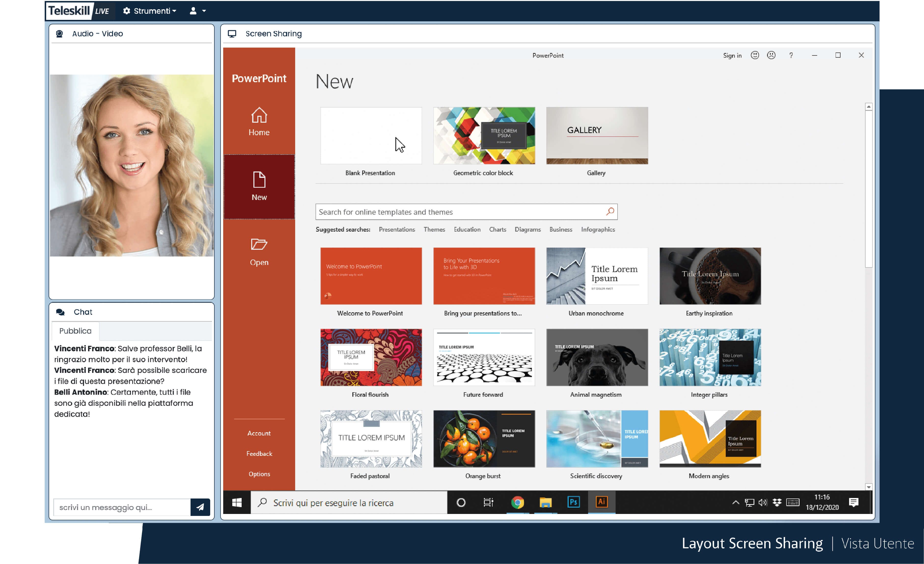This screenshot has width=924, height=564.
Task: Select the New item in PowerPoint sidebar
Action: 259,186
